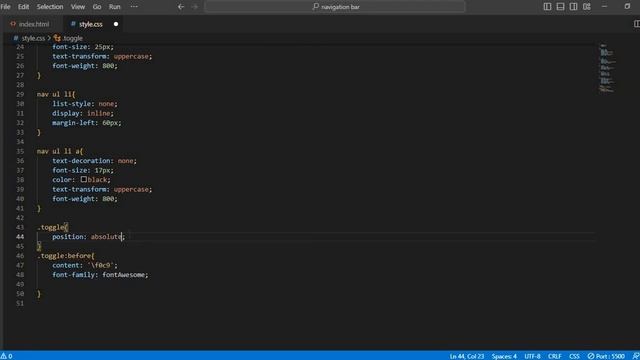Open the Selection menu
This screenshot has width=640, height=360.
50,7
